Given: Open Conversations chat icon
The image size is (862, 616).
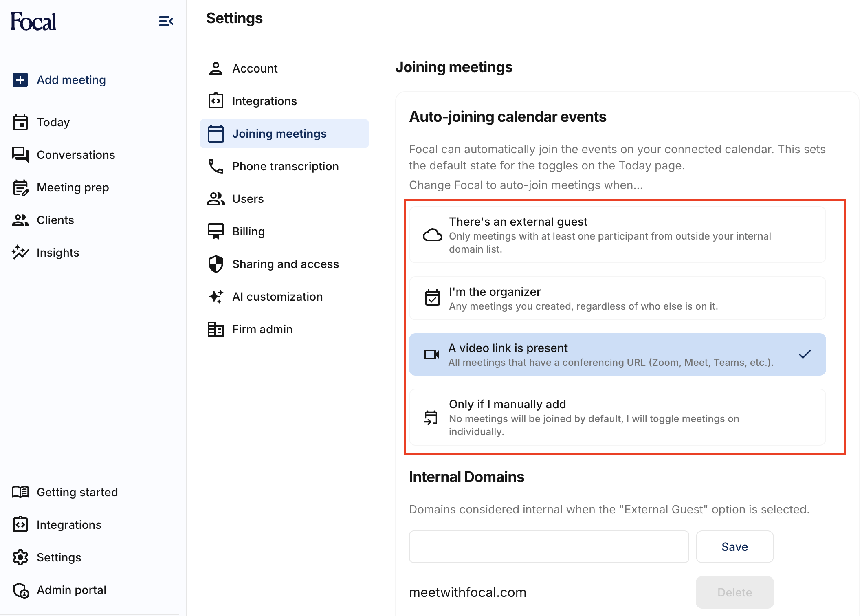Looking at the screenshot, I should 20,155.
